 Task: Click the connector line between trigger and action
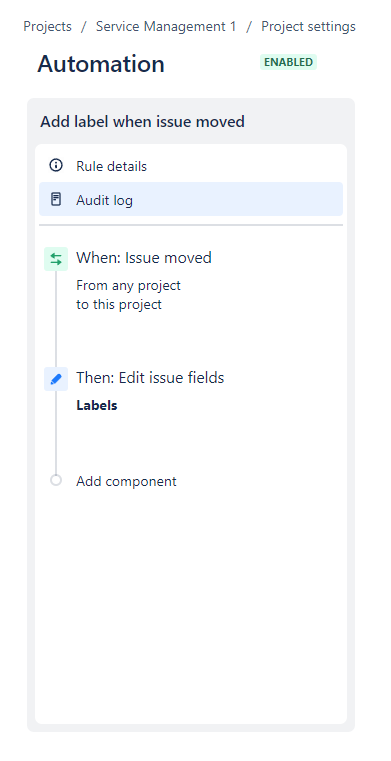(x=56, y=319)
